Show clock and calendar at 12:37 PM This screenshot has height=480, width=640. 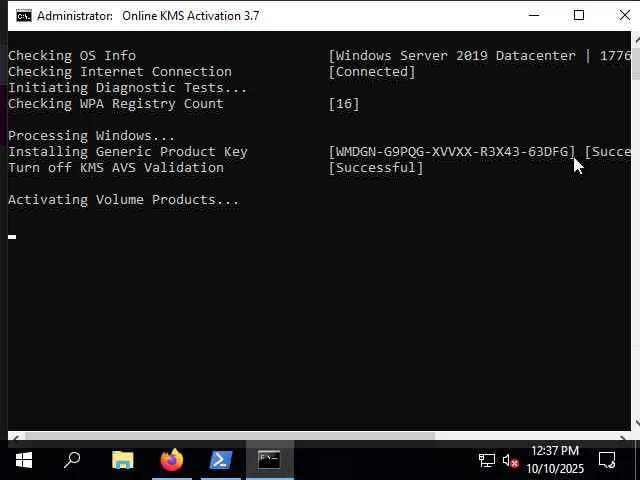[x=555, y=460]
